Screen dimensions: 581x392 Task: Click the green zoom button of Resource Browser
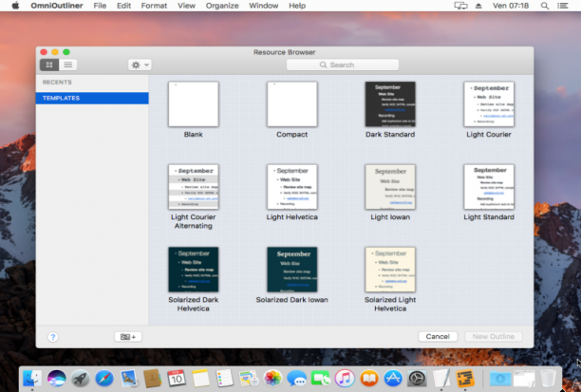point(66,52)
